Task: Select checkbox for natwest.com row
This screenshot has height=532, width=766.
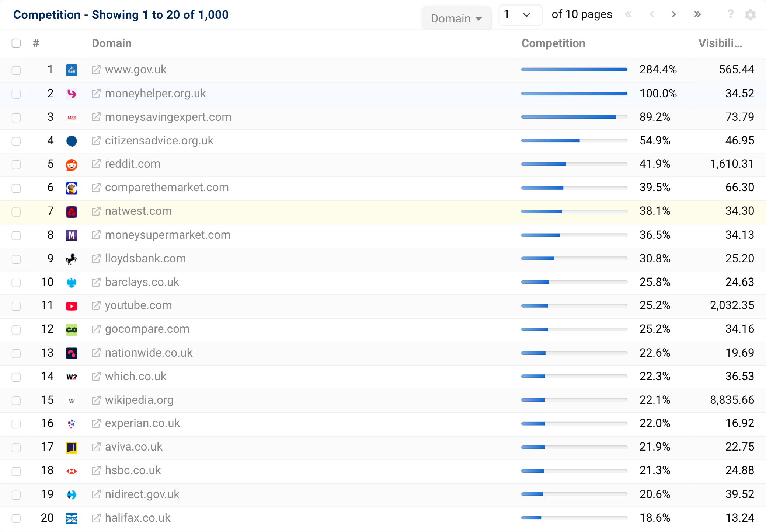Action: [16, 212]
